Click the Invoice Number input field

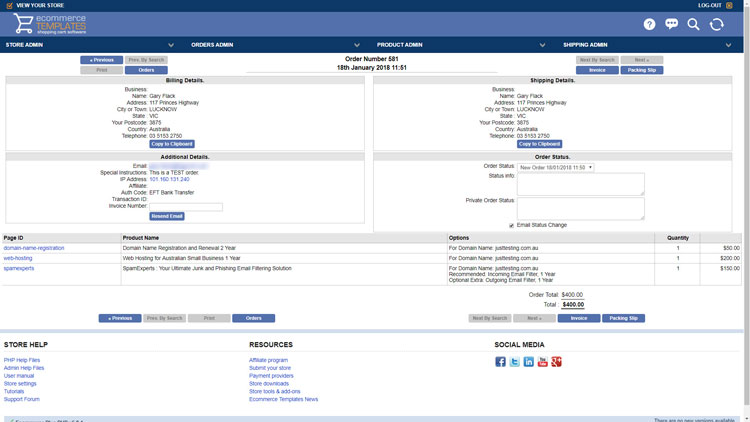pos(186,207)
